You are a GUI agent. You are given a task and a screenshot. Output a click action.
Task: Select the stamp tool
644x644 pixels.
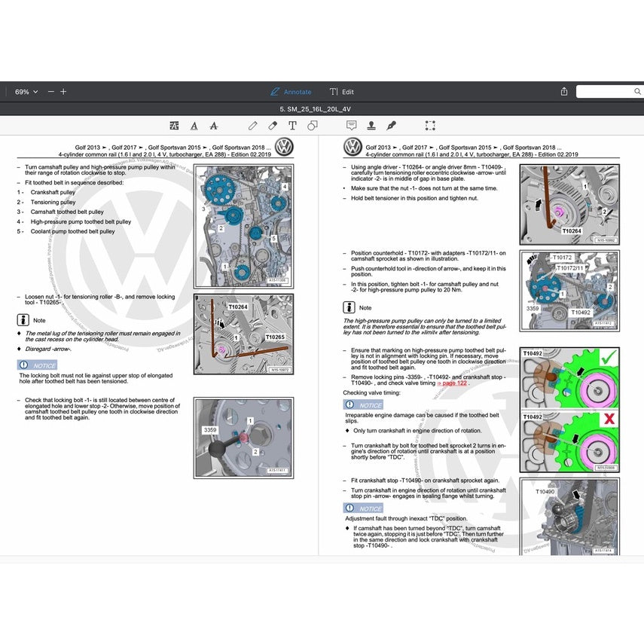(x=371, y=126)
